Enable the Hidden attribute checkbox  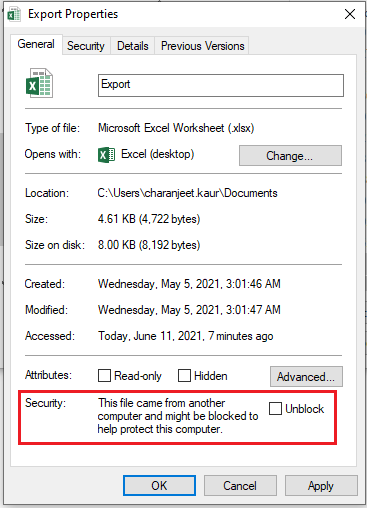point(184,375)
